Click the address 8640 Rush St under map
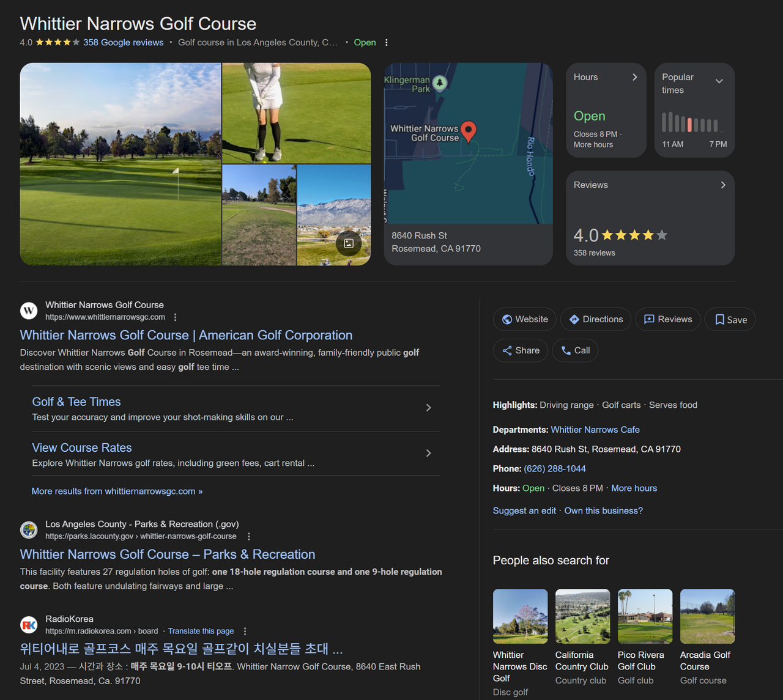The height and width of the screenshot is (700, 783). (x=436, y=242)
